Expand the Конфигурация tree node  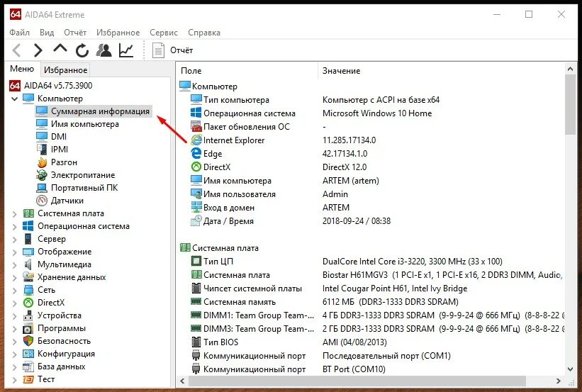pos(14,354)
